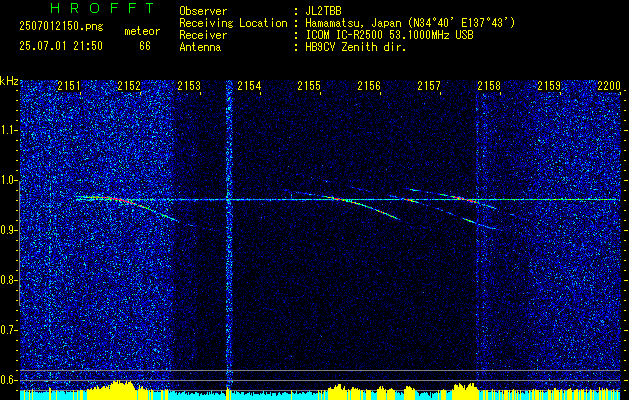
Task: Select filename 2507012150.png
Action: [x=61, y=27]
